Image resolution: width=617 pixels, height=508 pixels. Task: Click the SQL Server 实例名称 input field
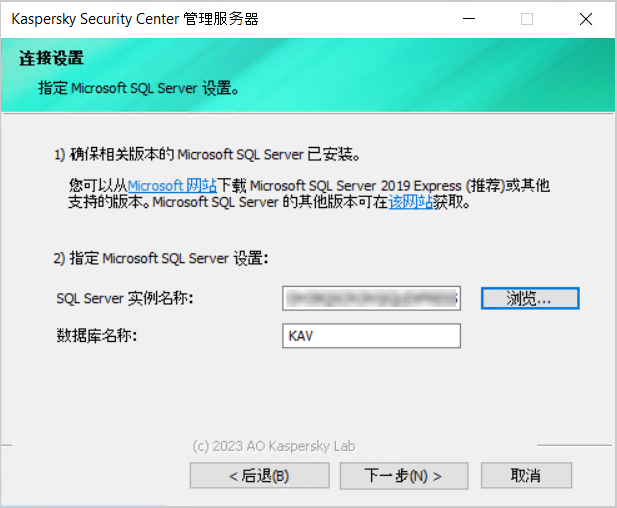click(371, 298)
